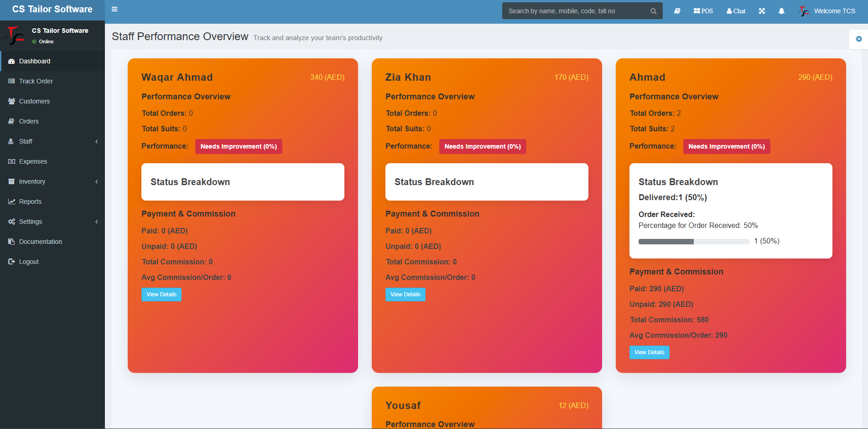Screen dimensions: 868x429
Task: Toggle fullscreen with the expand icon
Action: coord(762,11)
